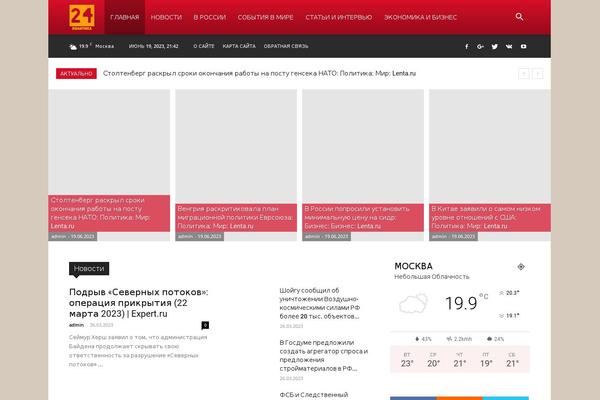This screenshot has width=600, height=400.
Task: Open the search magnifier icon
Action: pyautogui.click(x=519, y=16)
